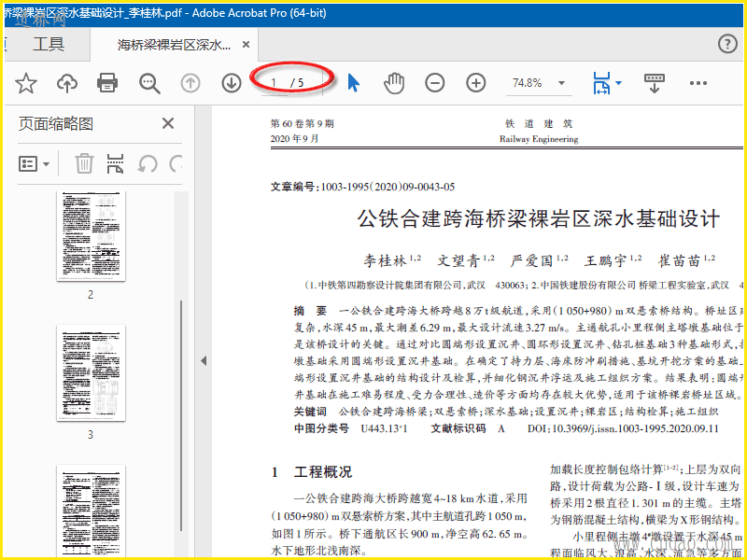Viewport: 747px width, 560px height.
Task: Open the thumbnail options menu
Action: 34,164
